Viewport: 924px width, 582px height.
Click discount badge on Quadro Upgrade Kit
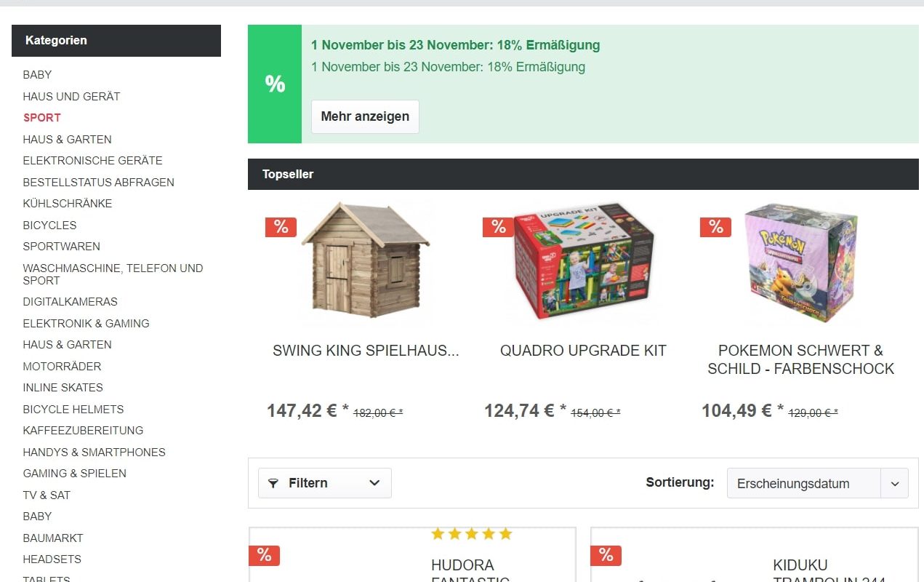(x=498, y=227)
